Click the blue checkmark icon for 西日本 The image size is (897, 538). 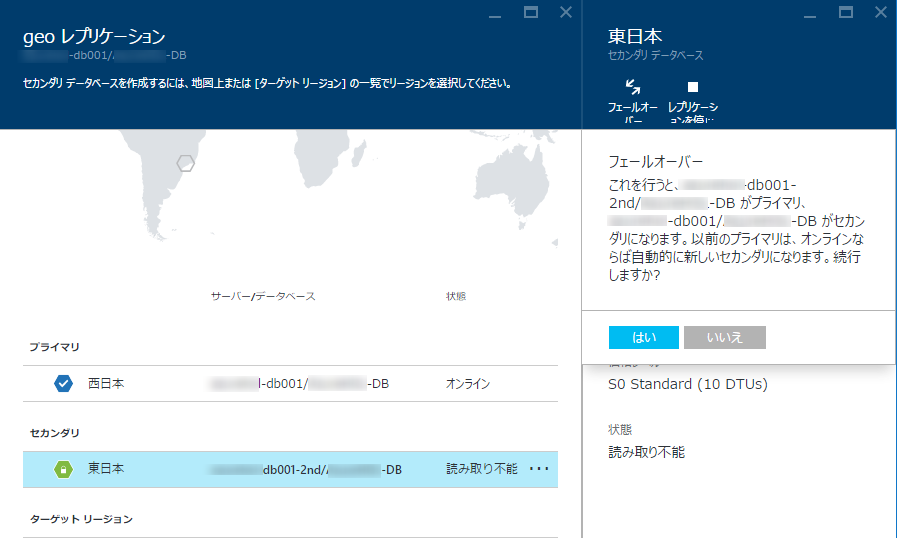pyautogui.click(x=64, y=383)
